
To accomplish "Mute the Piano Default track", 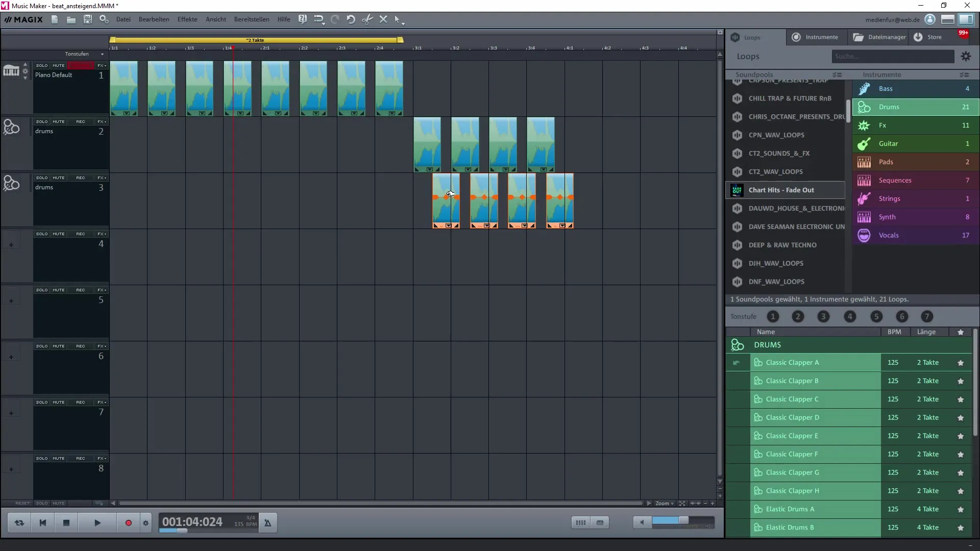I will [x=59, y=65].
